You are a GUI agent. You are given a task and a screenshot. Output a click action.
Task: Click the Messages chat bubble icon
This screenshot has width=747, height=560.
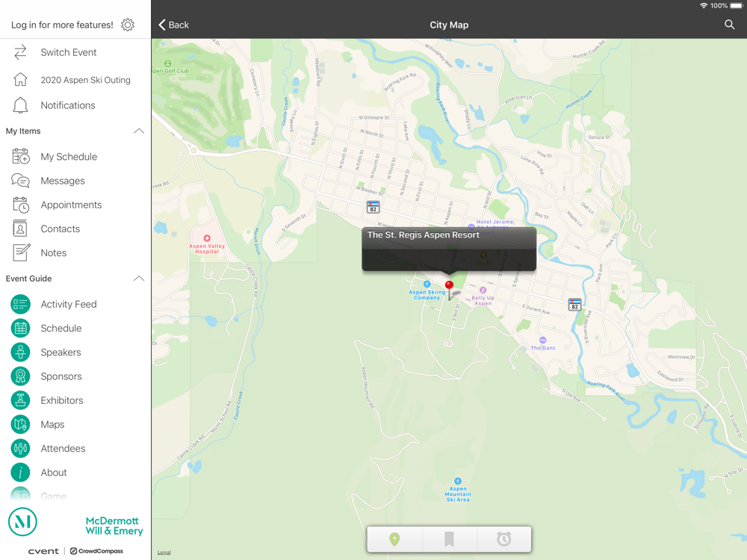[x=20, y=181]
